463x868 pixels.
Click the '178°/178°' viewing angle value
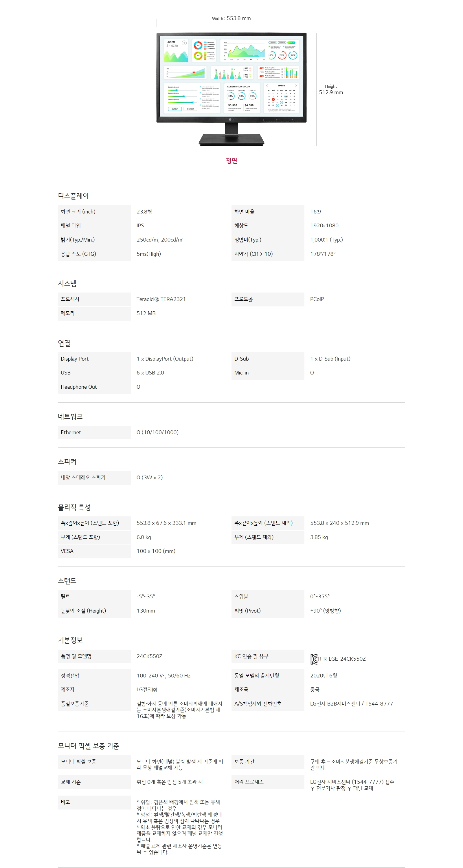pos(323,254)
